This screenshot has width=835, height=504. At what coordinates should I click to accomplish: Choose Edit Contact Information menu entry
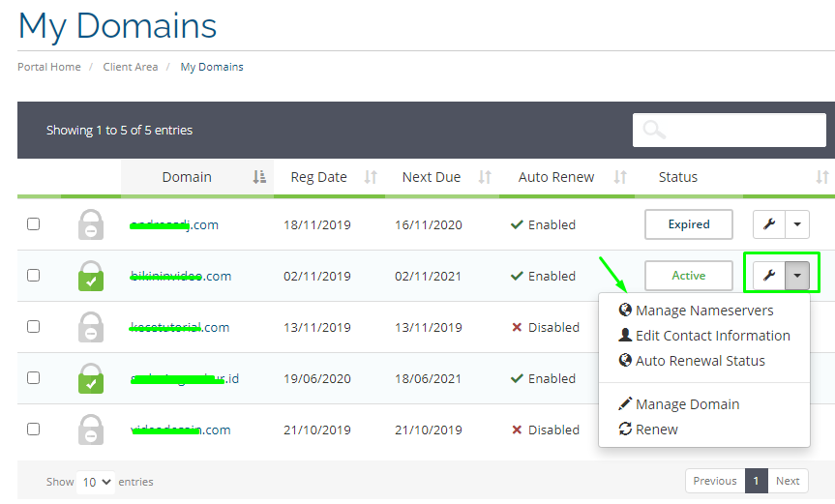click(704, 336)
